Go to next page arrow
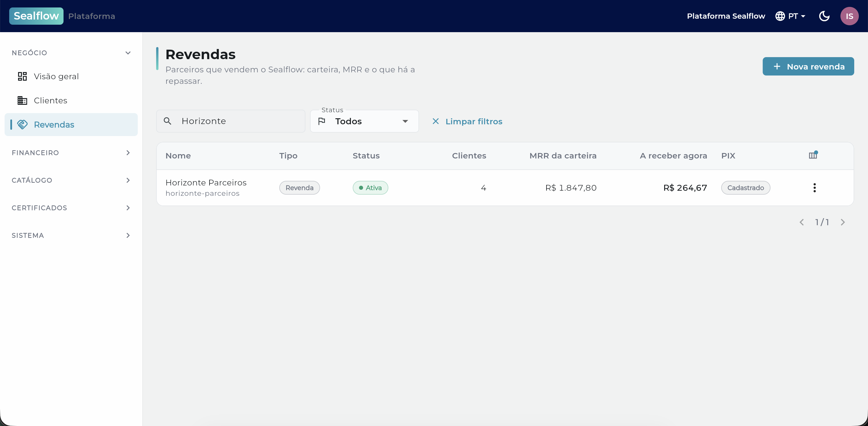This screenshot has width=868, height=426. click(843, 222)
